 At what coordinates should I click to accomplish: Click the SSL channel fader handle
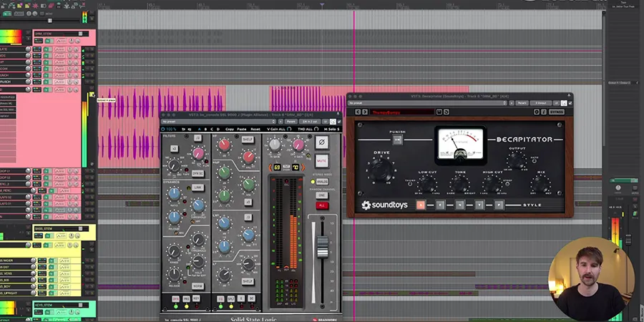click(x=323, y=246)
